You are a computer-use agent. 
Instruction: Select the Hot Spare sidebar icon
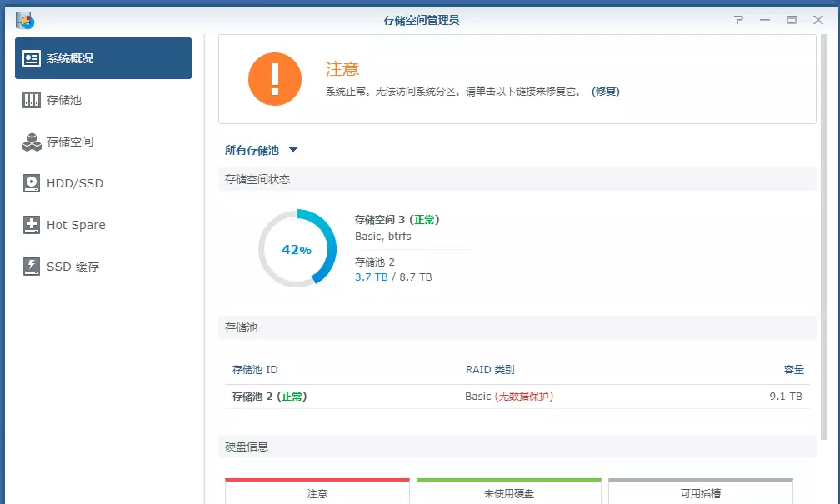click(x=30, y=225)
